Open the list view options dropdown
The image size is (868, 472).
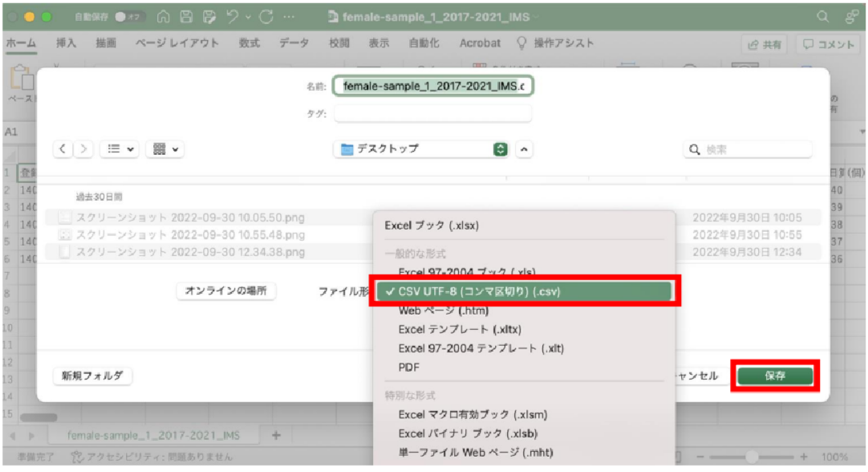pos(120,149)
